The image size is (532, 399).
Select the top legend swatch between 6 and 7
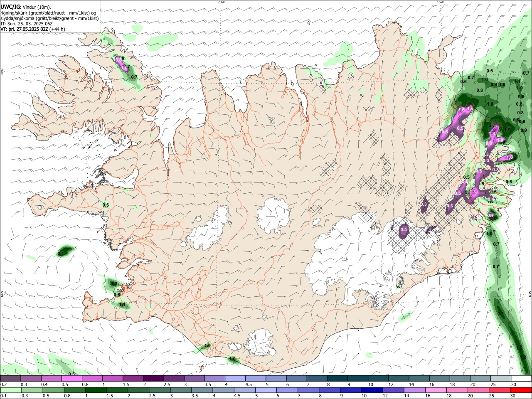coord(297,378)
